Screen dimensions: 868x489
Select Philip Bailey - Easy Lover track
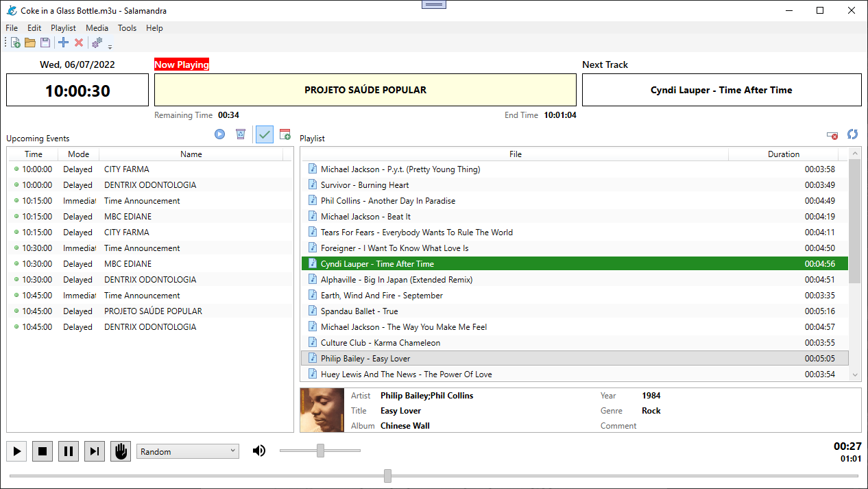point(575,359)
